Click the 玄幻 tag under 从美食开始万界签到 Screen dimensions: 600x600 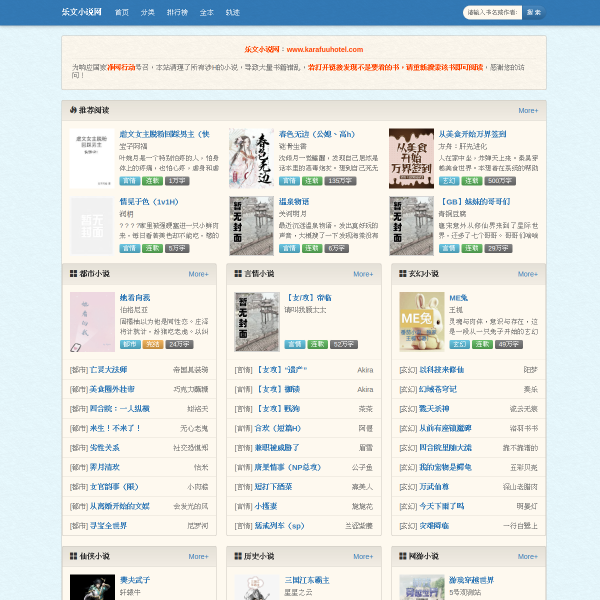(449, 181)
